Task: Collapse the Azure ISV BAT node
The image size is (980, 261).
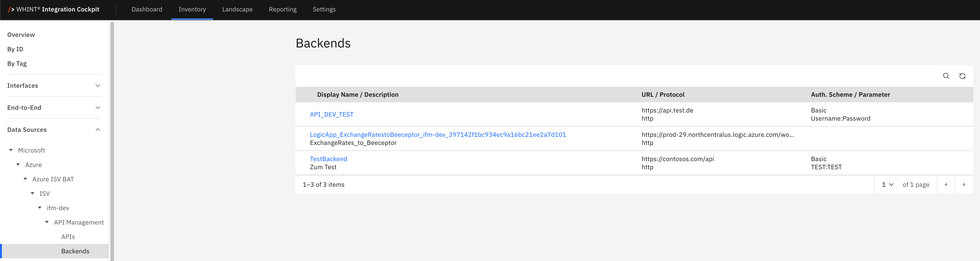Action: click(25, 179)
